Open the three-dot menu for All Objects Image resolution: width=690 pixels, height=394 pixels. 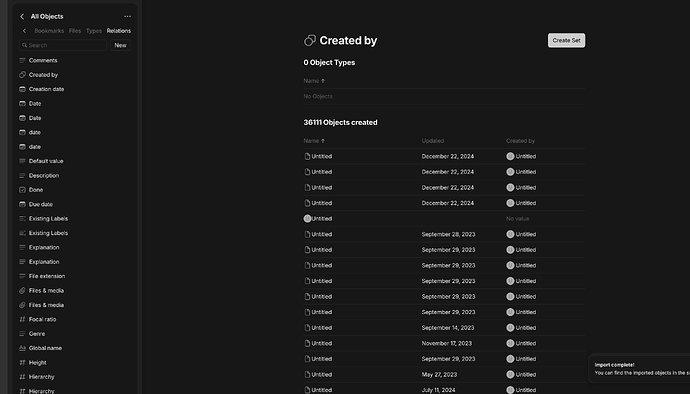tap(128, 16)
